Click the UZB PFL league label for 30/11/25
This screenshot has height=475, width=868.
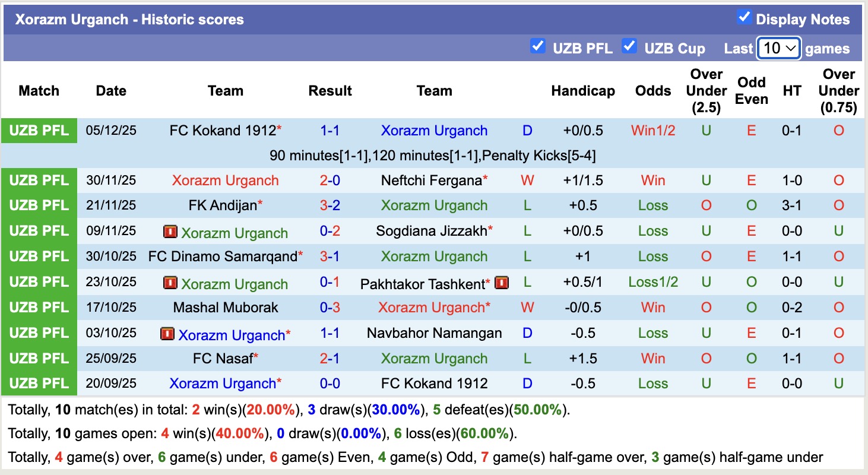point(39,180)
